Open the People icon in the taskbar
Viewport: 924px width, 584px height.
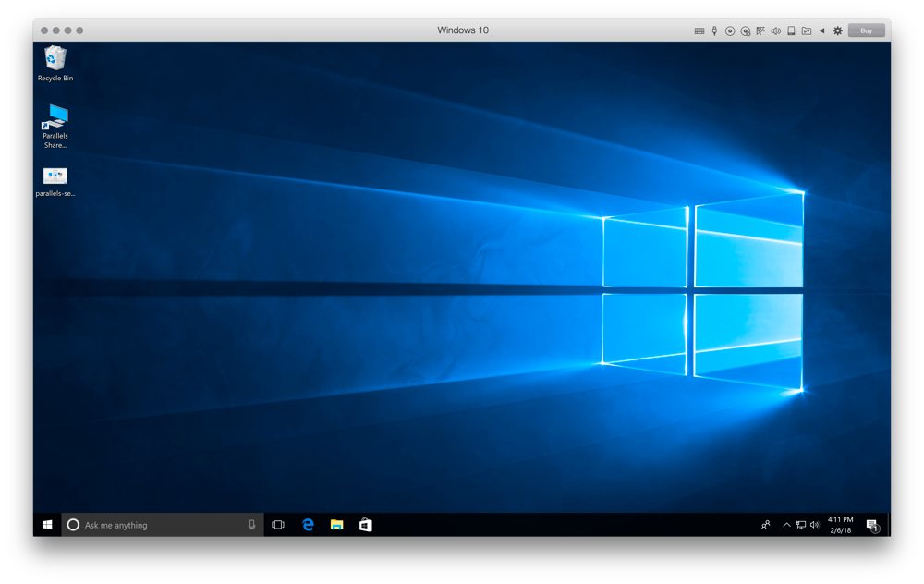coord(765,525)
